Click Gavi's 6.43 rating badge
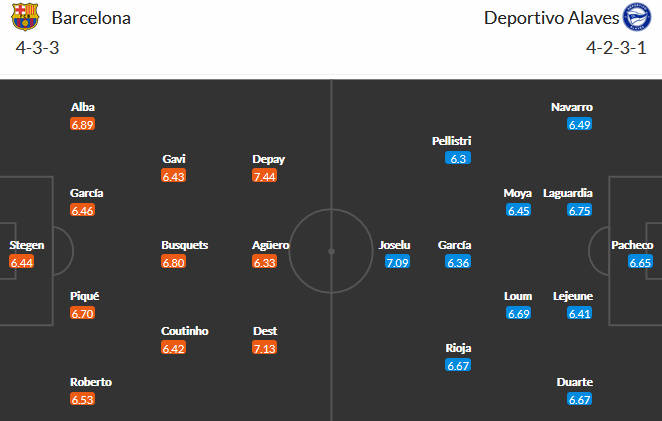This screenshot has height=421, width=662. 174,176
